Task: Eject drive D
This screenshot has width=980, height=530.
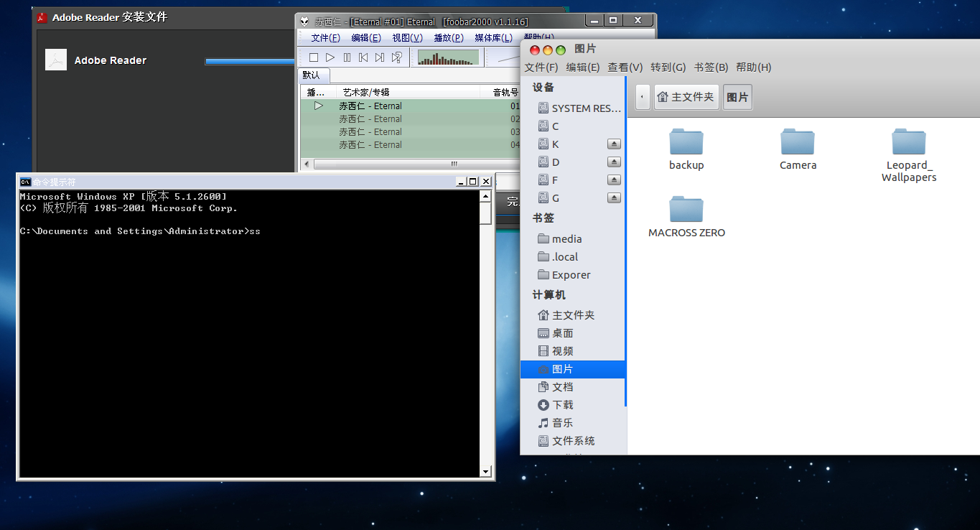Action: (614, 162)
